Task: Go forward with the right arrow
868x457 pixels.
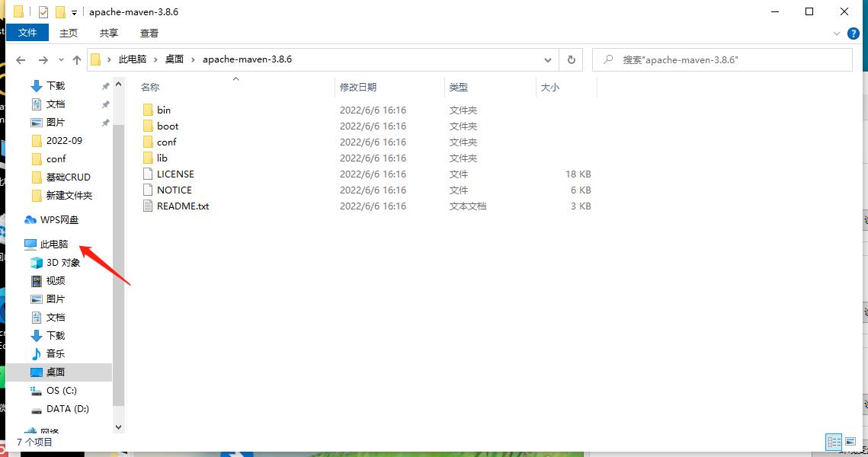Action: pyautogui.click(x=43, y=59)
